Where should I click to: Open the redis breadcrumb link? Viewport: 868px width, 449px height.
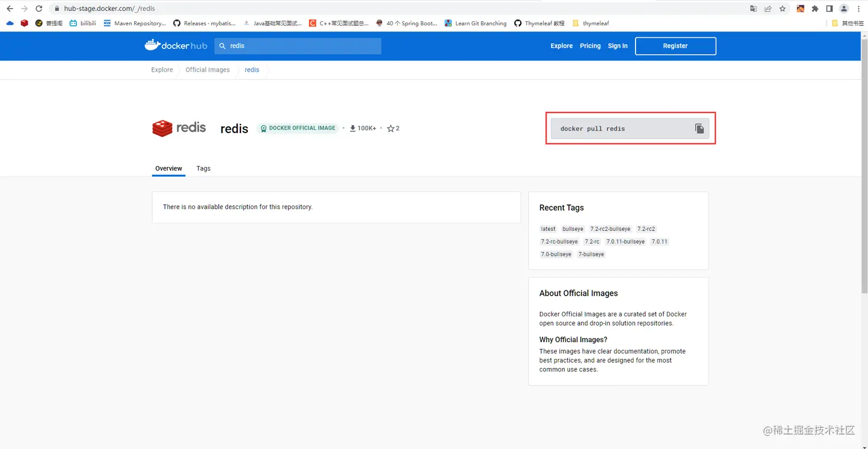[x=252, y=70]
